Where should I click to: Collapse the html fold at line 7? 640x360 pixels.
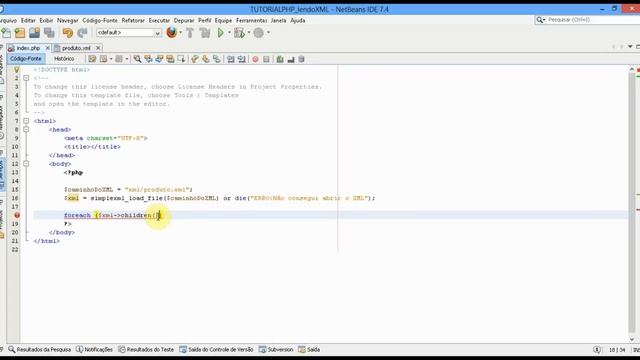point(26,121)
